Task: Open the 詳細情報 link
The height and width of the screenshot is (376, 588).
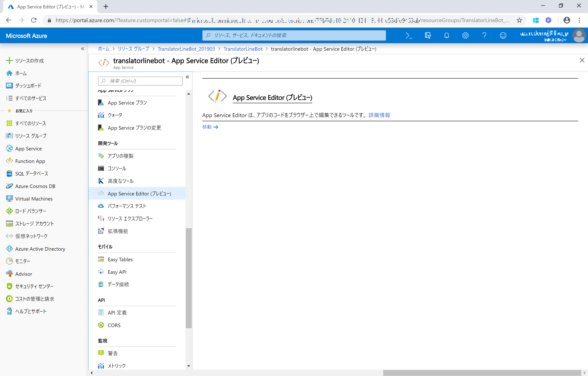Action: tap(379, 115)
